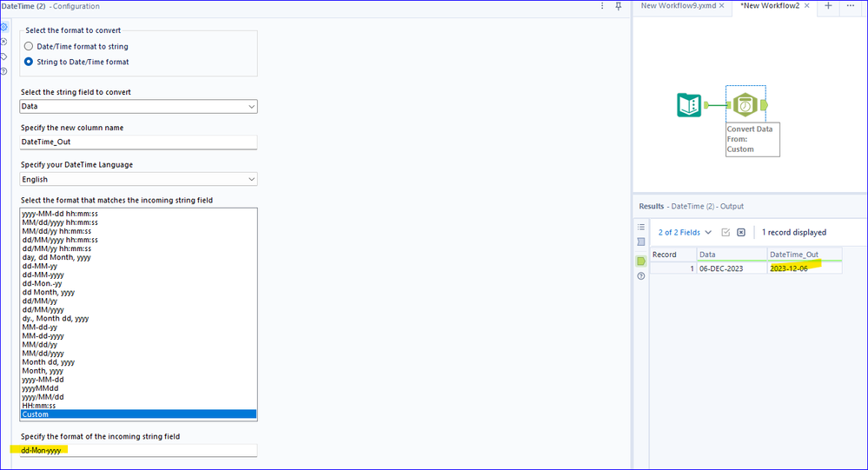Viewport: 868px width, 470px height.
Task: Click the DateTime tool output anchor
Action: (764, 104)
